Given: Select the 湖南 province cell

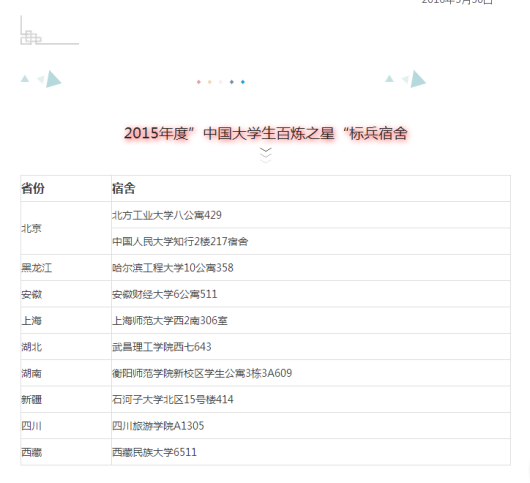Looking at the screenshot, I should click(x=66, y=373).
